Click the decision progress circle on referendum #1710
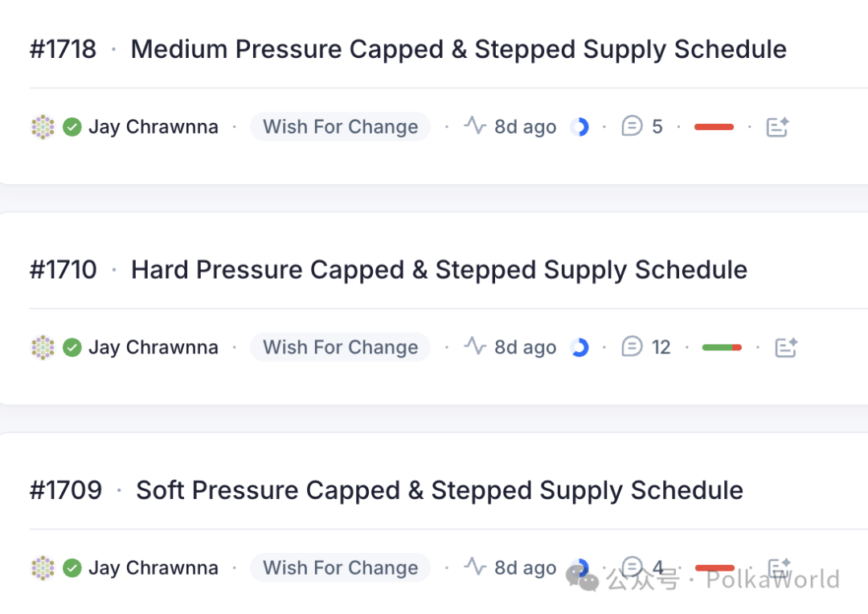 coord(579,347)
